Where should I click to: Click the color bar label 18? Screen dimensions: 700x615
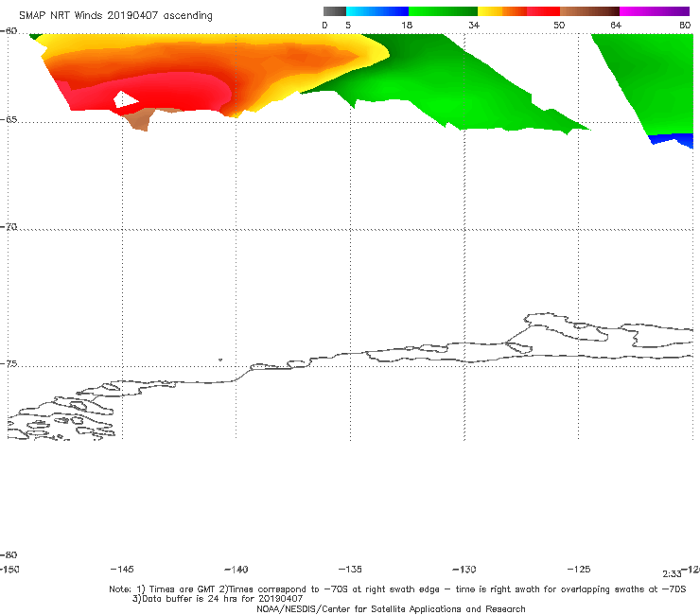coord(406,25)
